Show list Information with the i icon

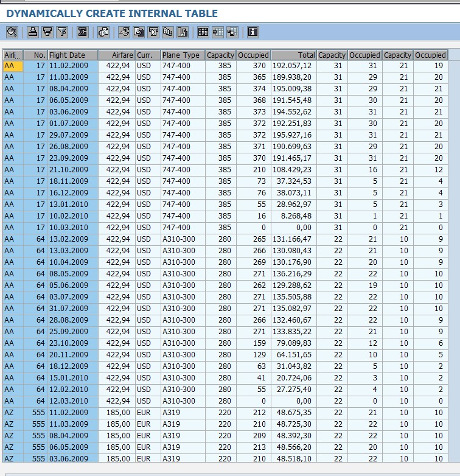click(x=253, y=32)
